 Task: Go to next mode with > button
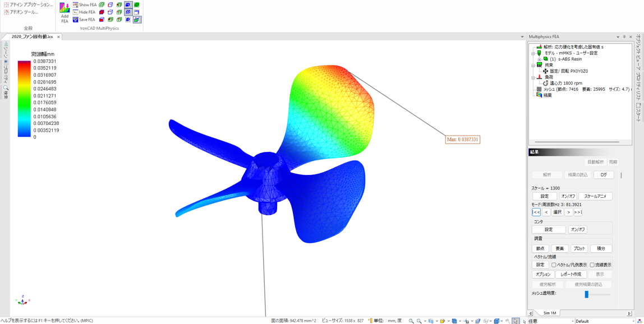click(568, 212)
